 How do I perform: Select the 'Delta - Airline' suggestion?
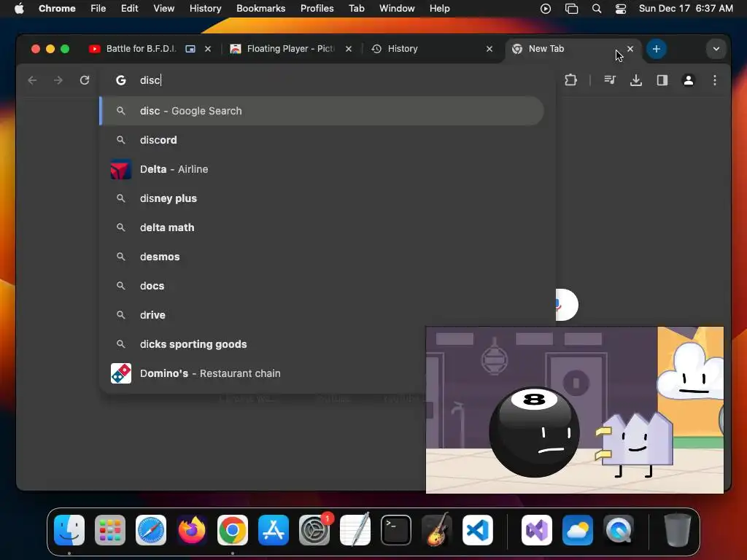click(322, 169)
